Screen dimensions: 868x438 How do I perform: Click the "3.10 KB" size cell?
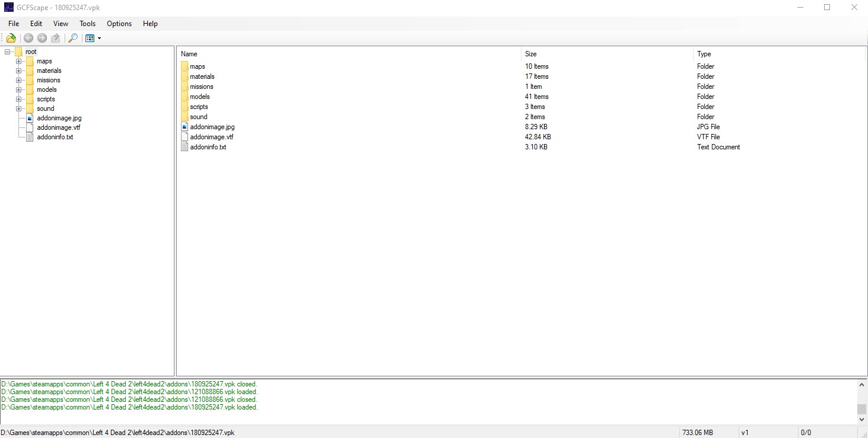tap(536, 147)
